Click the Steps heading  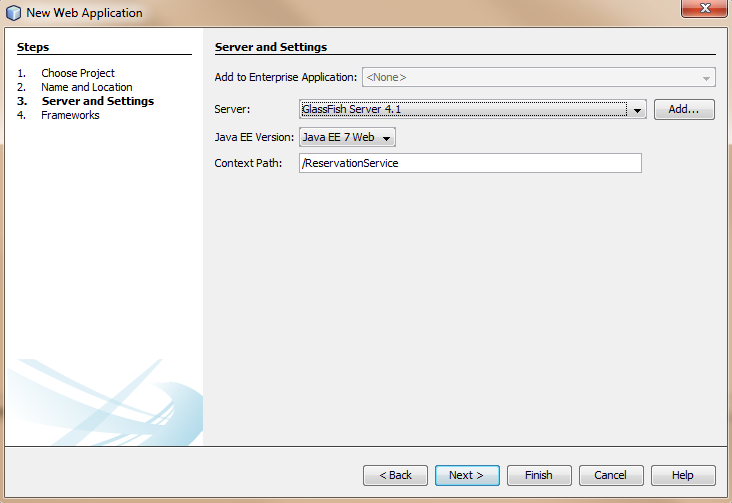[33, 47]
